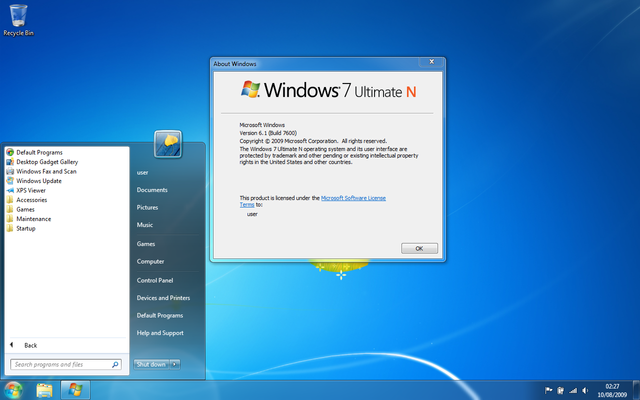
Task: Open Devices and Printers
Action: click(x=163, y=298)
